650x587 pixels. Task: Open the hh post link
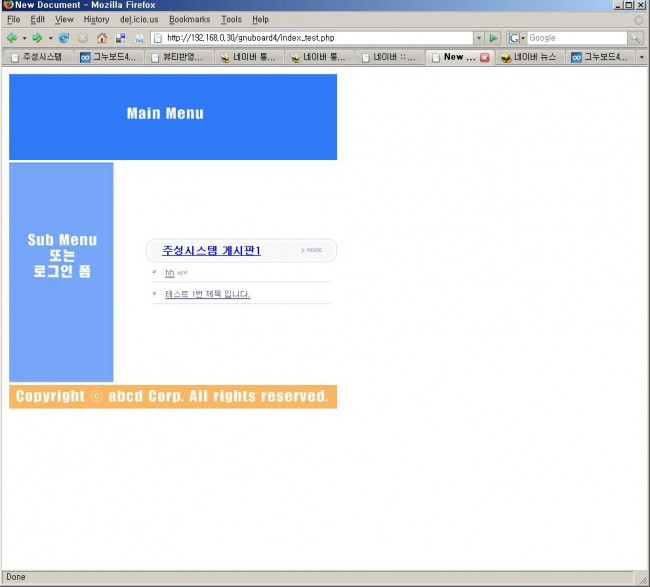(170, 273)
